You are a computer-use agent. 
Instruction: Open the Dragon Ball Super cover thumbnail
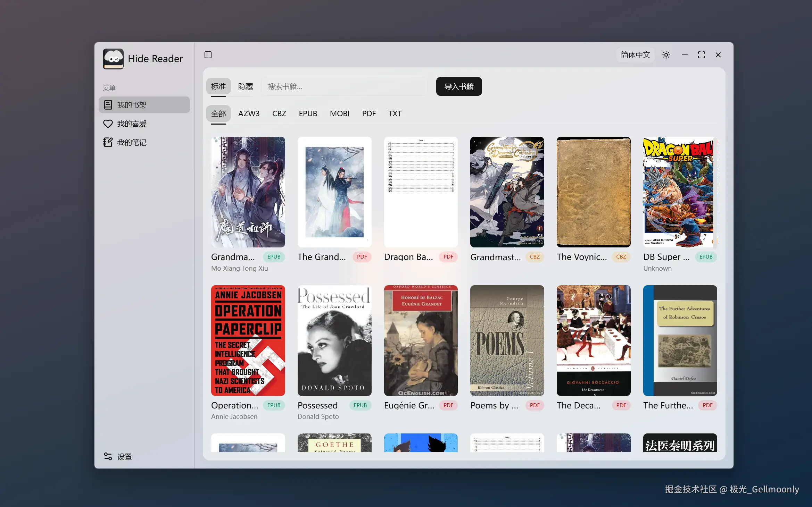pyautogui.click(x=680, y=192)
